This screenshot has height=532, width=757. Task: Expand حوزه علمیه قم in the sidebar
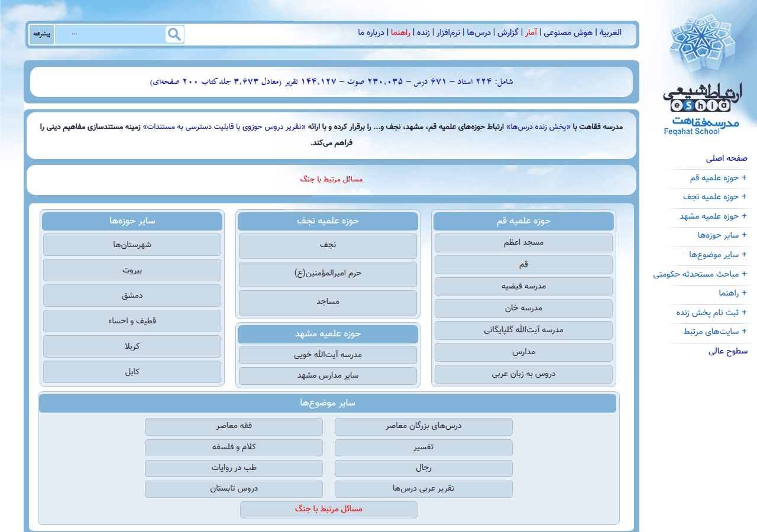pos(718,179)
